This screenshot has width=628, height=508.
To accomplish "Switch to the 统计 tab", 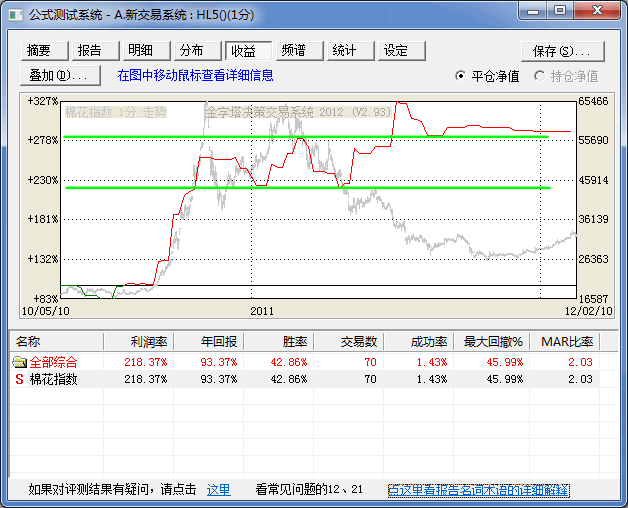I will (x=350, y=51).
